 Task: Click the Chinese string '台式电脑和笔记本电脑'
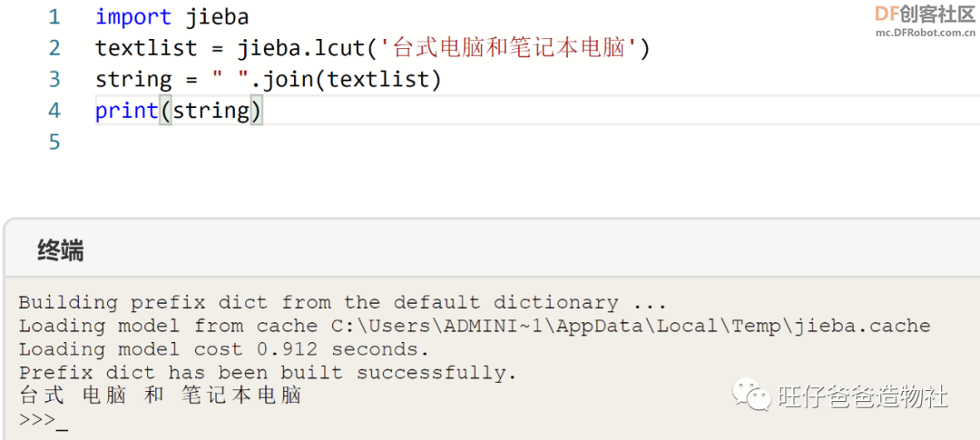509,48
